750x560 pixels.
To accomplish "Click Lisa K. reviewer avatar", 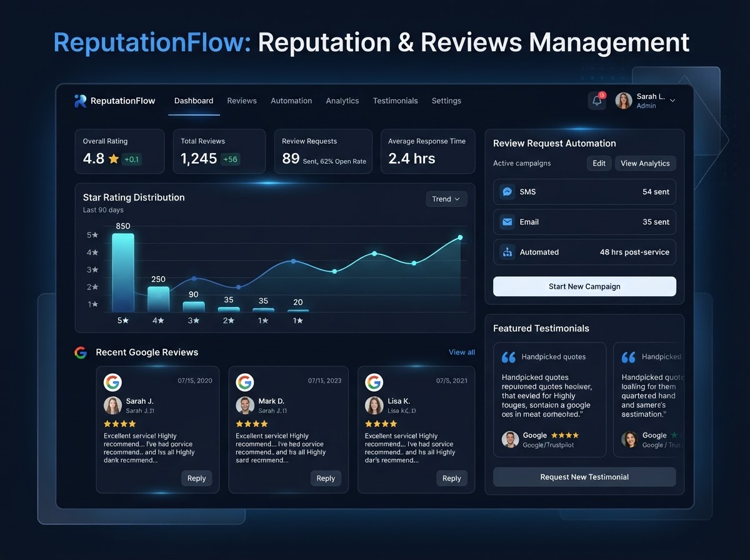I will (x=374, y=405).
